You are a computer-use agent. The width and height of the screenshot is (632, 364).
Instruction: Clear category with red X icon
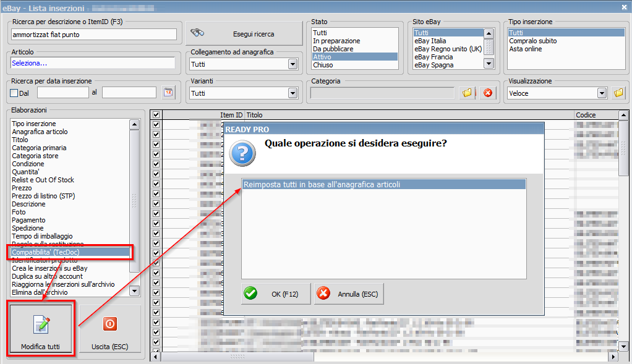[x=488, y=93]
